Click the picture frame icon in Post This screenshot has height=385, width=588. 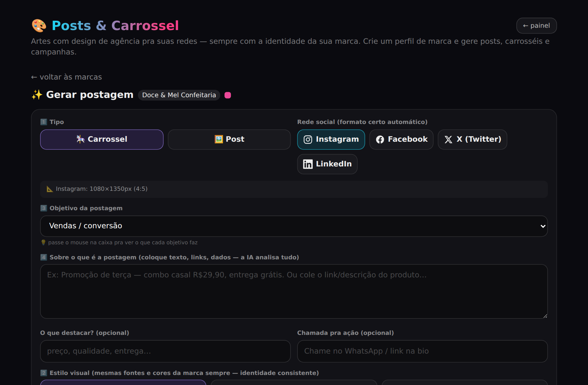pos(218,139)
